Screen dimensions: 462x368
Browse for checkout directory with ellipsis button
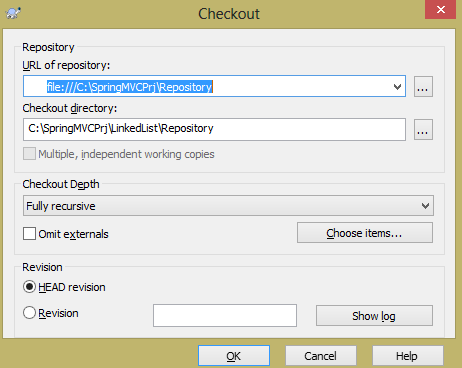click(423, 129)
